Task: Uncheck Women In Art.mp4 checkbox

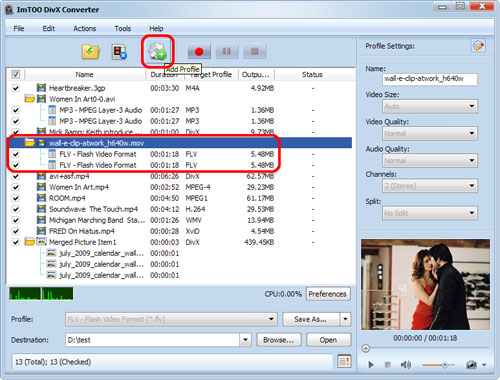Action: (x=16, y=187)
